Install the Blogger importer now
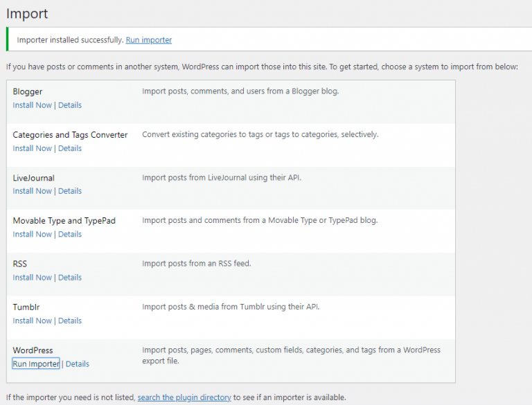 tap(33, 105)
